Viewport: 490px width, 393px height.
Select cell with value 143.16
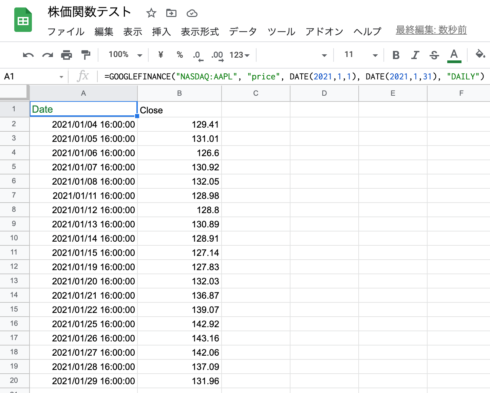tap(179, 338)
